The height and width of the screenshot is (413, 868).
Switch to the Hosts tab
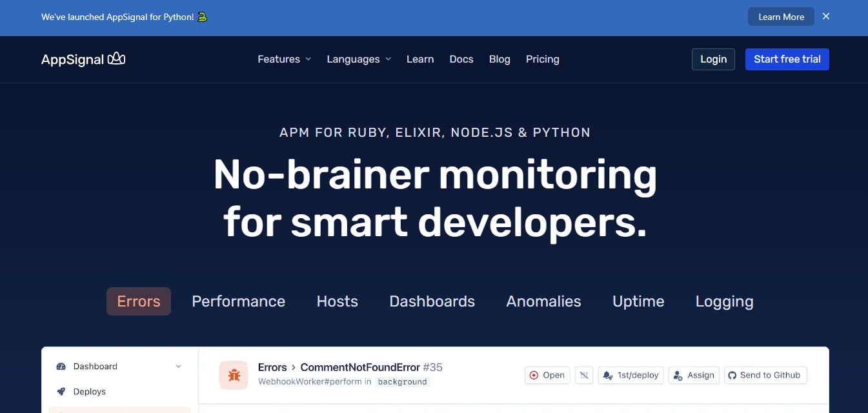tap(338, 301)
